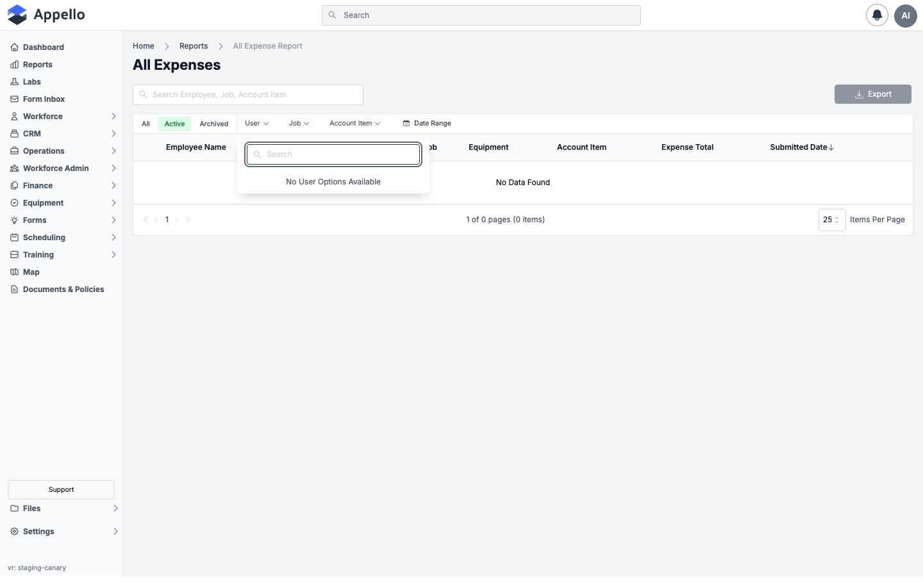Viewport: 923px width, 588px height.
Task: Click the Search Employee, Job, Account Item field
Action: pyautogui.click(x=248, y=95)
